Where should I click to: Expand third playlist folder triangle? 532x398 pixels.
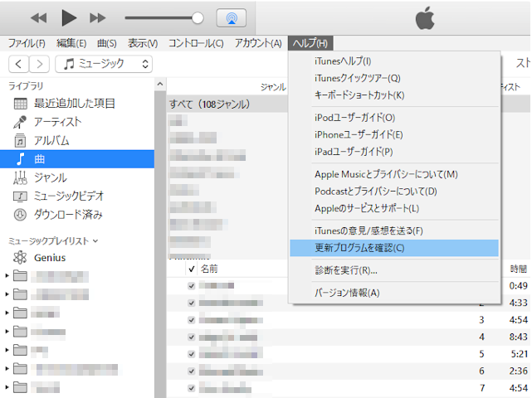7,313
